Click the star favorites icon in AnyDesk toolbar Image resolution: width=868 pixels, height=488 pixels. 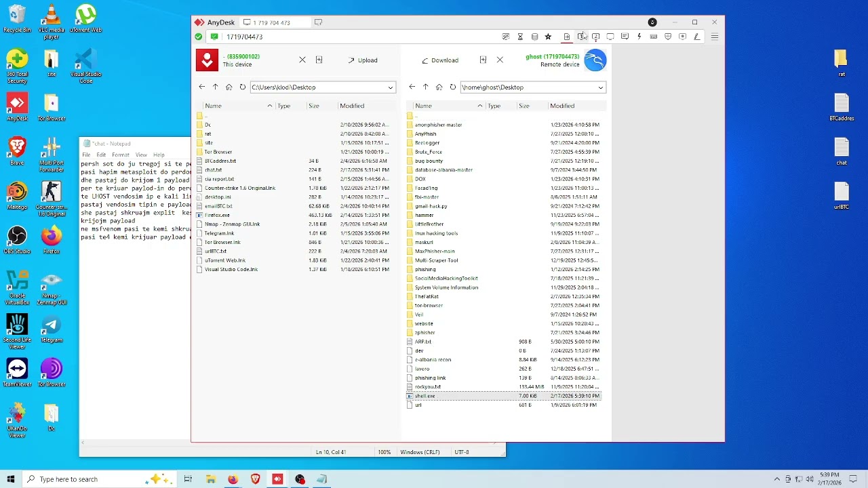coord(548,37)
